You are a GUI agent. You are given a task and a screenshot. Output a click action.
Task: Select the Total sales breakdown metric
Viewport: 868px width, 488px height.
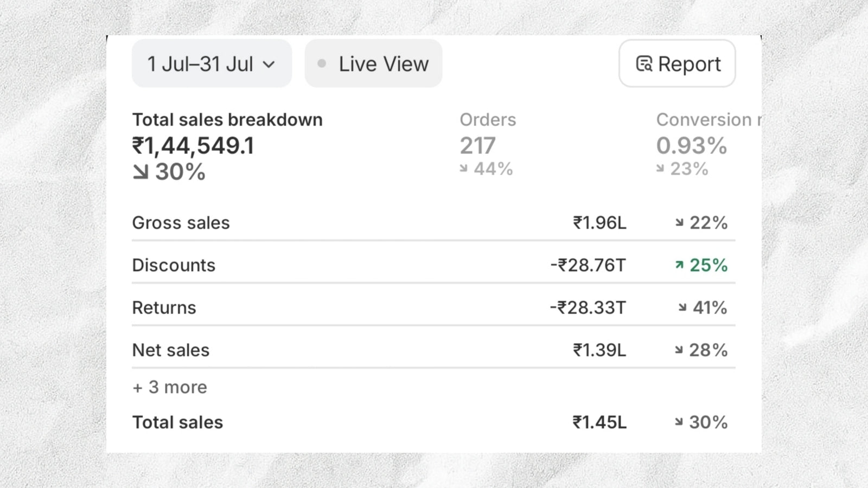tap(227, 145)
